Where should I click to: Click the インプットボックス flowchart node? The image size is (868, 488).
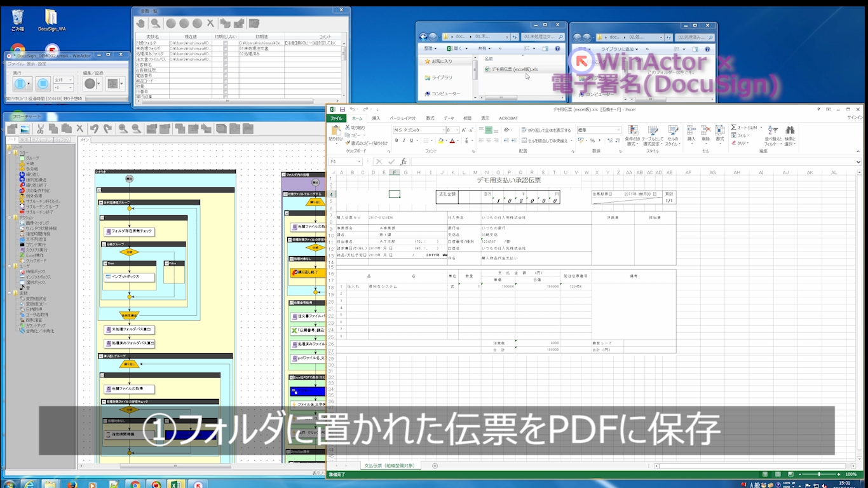(x=129, y=278)
